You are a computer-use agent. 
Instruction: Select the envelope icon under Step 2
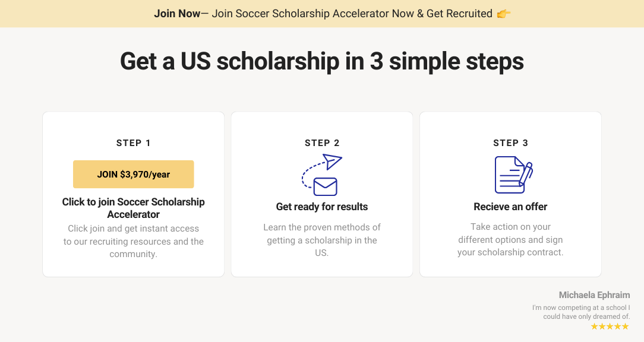pos(324,185)
